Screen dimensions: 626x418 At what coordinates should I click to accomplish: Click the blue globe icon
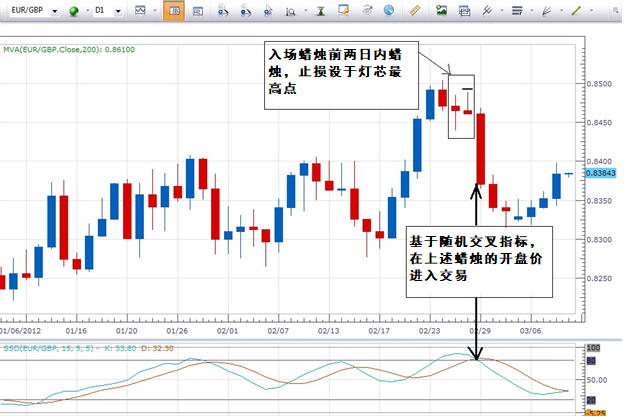pos(389,11)
